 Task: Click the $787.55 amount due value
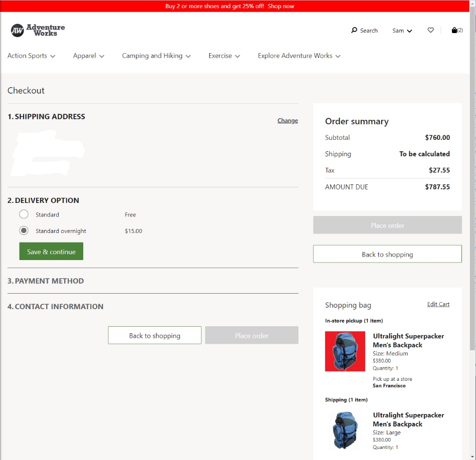tap(437, 187)
